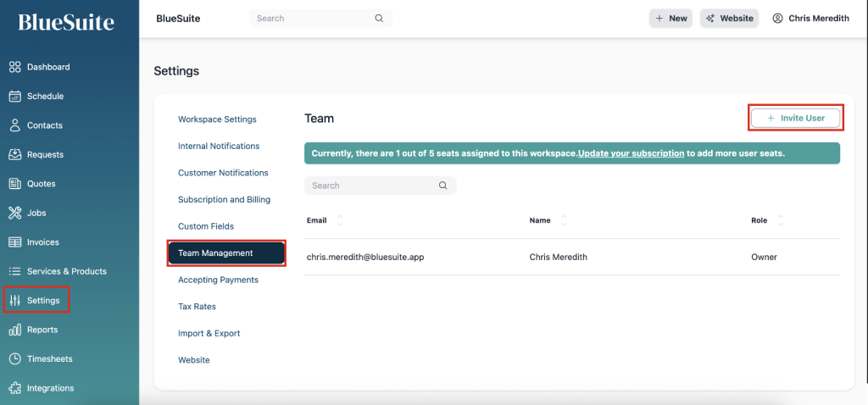Click the Settings page heading
The image size is (868, 405).
[176, 71]
